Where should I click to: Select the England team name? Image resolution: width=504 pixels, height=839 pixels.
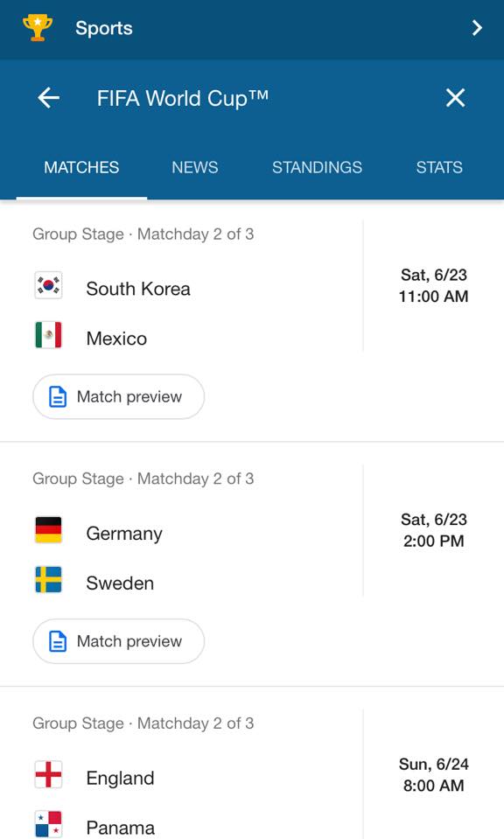pyautogui.click(x=121, y=778)
